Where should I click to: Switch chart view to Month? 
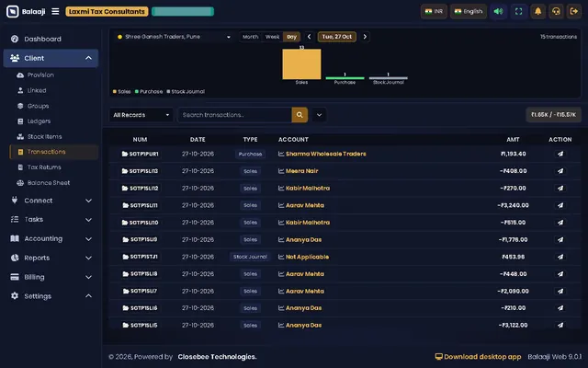point(250,37)
